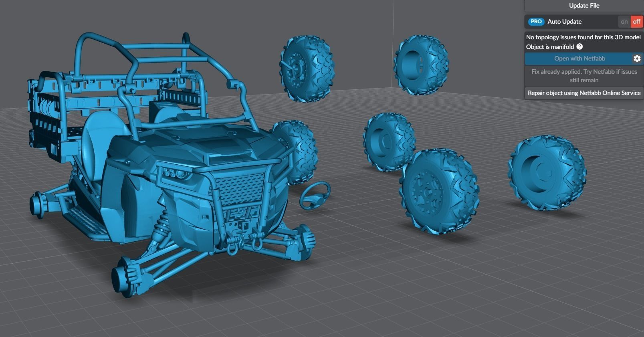The height and width of the screenshot is (337, 644).
Task: Select the large front-facing wheel with the spoked rim
Action: pyautogui.click(x=439, y=192)
